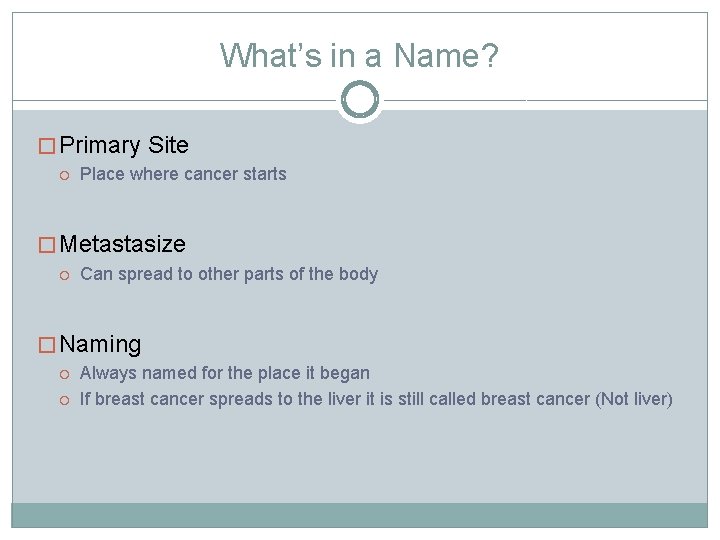Click the square bullet beside Naming
The image size is (720, 540).
point(47,346)
